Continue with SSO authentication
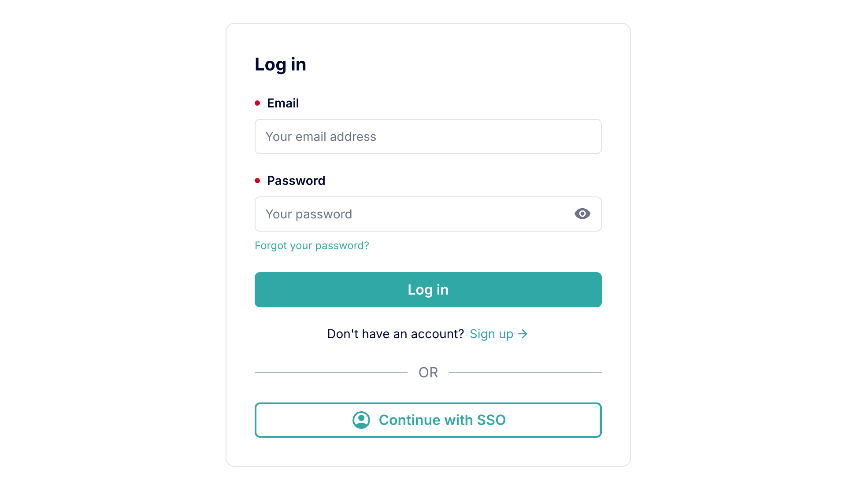The height and width of the screenshot is (487, 868). point(428,420)
